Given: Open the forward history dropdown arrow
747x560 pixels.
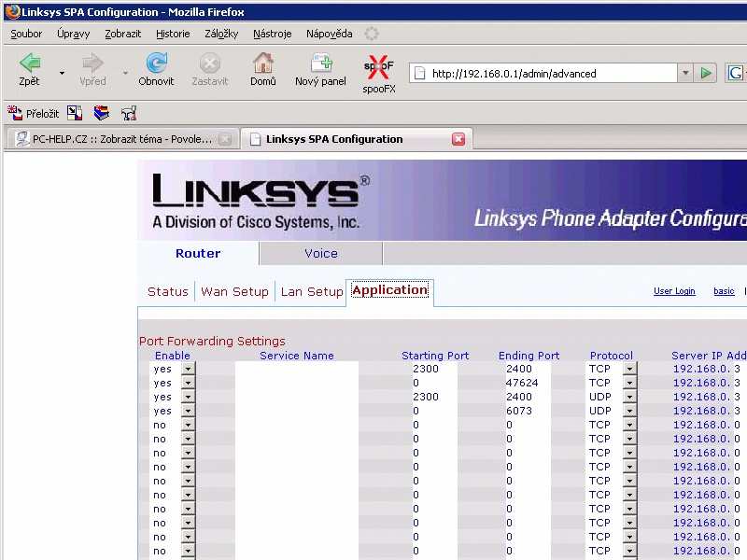Looking at the screenshot, I should pos(125,73).
